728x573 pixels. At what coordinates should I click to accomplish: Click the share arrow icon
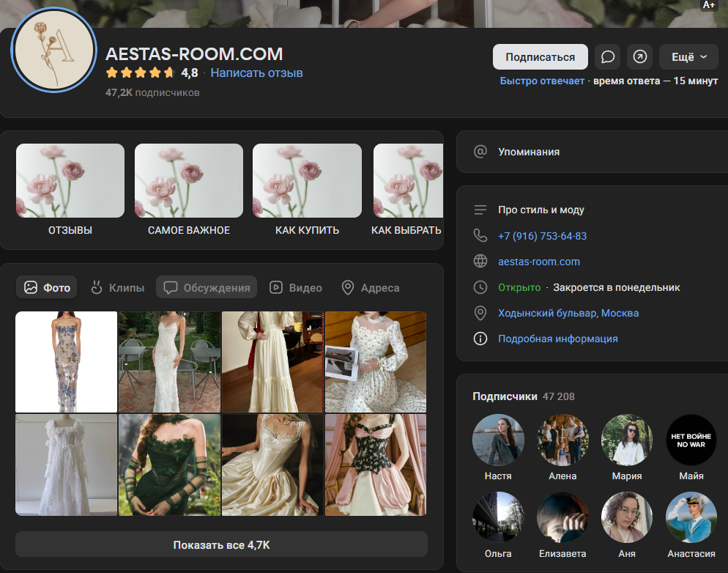click(639, 57)
